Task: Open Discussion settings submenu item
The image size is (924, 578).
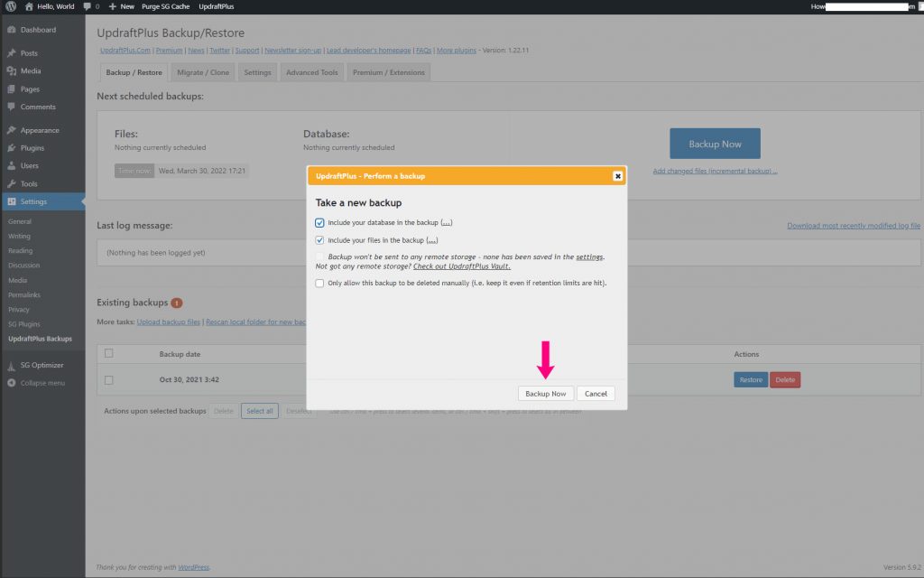Action: 23,266
